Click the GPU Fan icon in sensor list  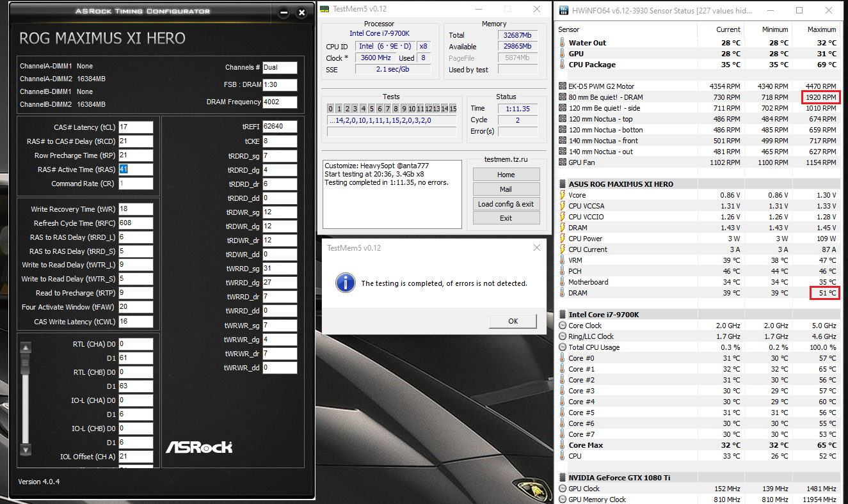(563, 162)
